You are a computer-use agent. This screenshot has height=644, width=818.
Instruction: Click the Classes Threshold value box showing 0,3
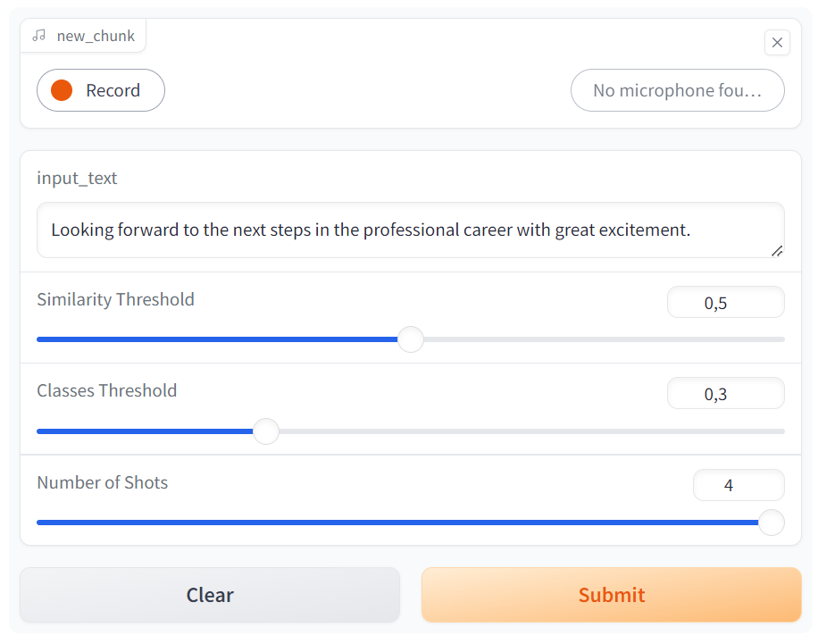point(725,394)
